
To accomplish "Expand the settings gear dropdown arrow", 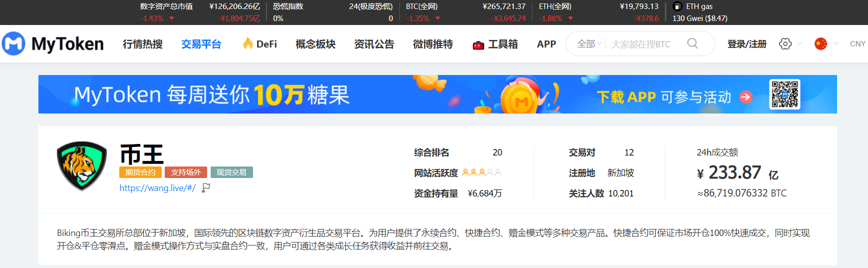I will pyautogui.click(x=799, y=43).
